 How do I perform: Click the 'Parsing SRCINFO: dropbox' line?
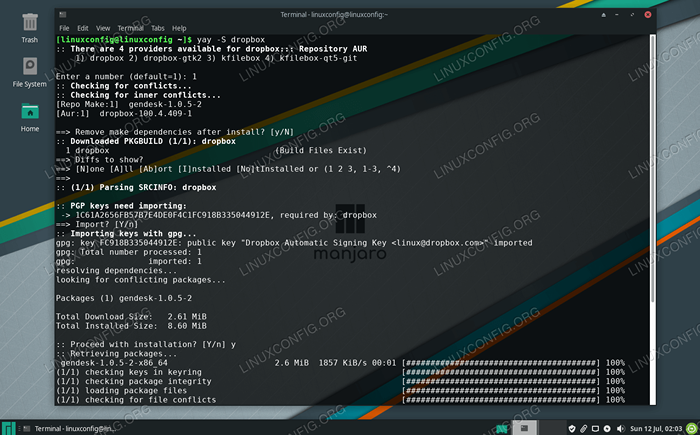point(136,188)
